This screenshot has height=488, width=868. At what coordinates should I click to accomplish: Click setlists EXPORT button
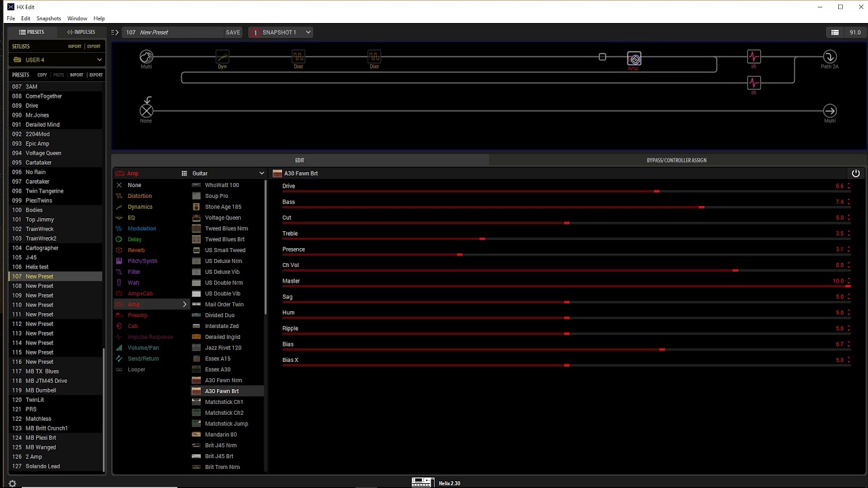point(94,47)
